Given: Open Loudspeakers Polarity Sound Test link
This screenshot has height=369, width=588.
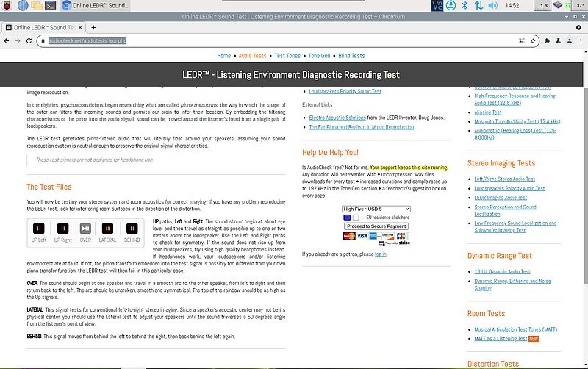Looking at the screenshot, I should pos(345,91).
